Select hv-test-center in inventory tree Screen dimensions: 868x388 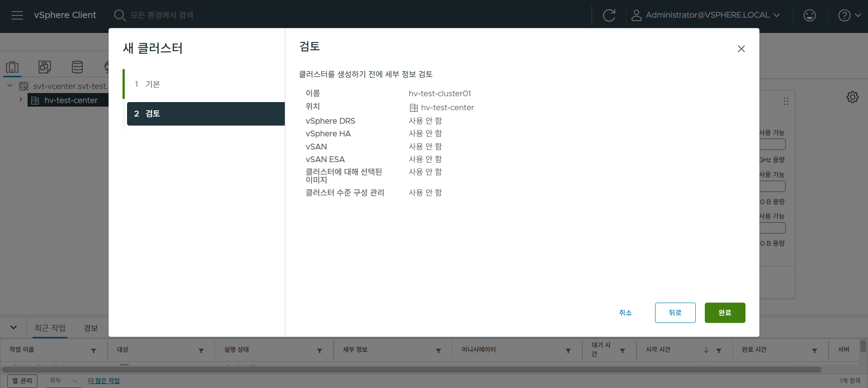point(71,100)
